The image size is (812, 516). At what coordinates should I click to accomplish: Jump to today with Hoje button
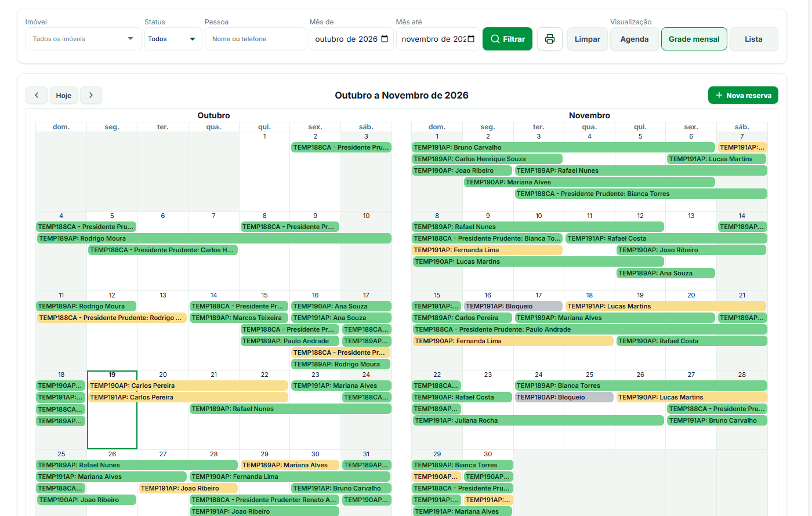point(64,95)
